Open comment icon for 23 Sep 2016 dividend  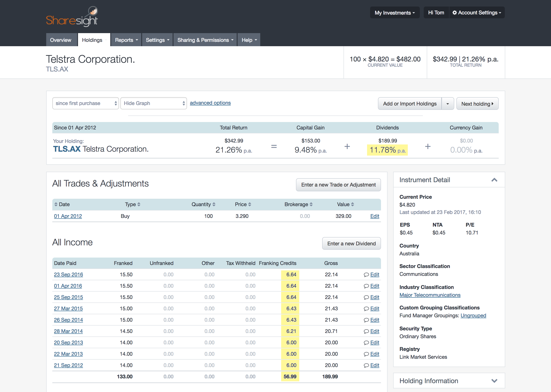click(366, 275)
